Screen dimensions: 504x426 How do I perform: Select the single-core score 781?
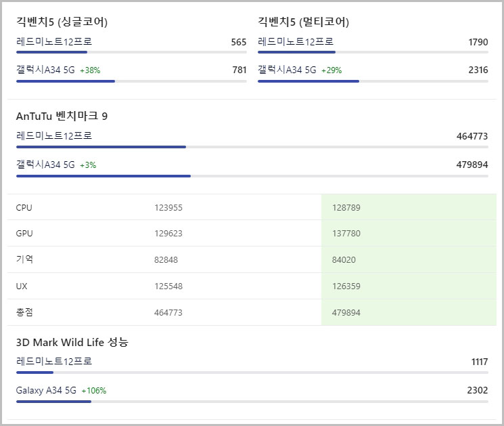239,70
